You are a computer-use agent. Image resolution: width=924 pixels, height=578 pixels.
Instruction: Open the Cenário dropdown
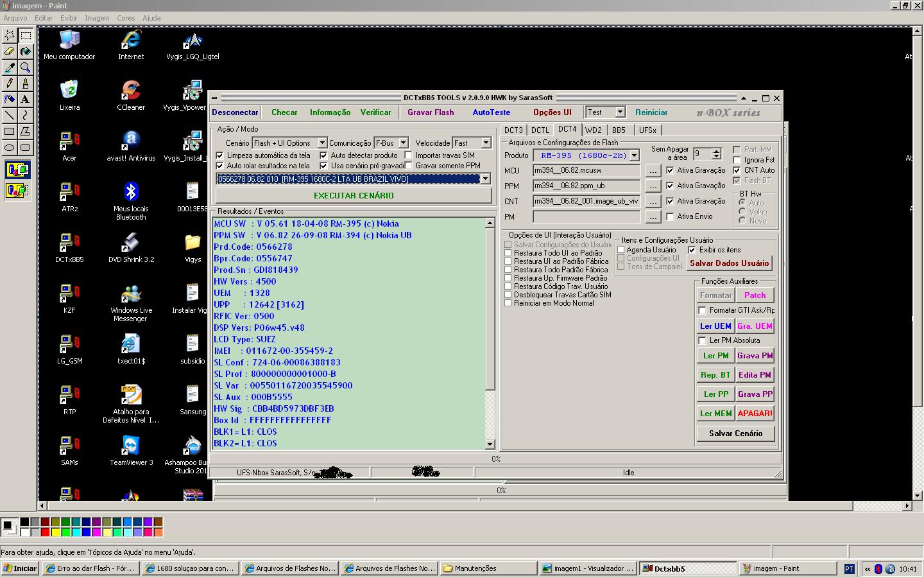point(322,143)
